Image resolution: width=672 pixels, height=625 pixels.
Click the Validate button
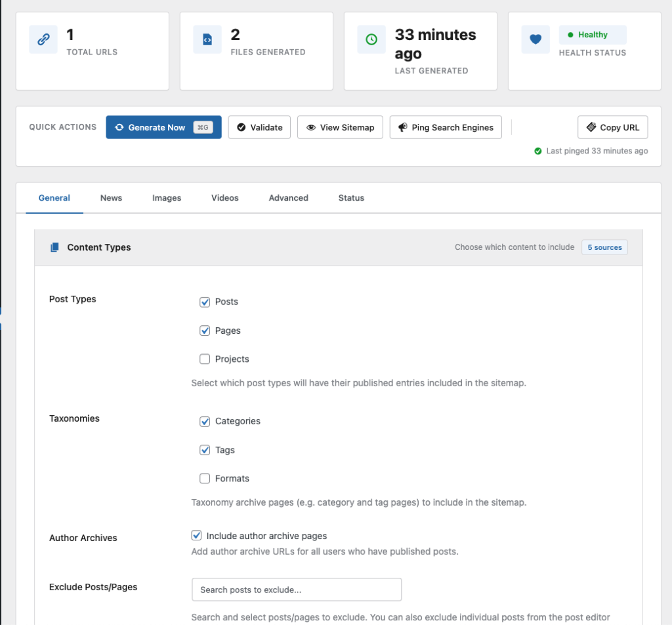pyautogui.click(x=259, y=127)
